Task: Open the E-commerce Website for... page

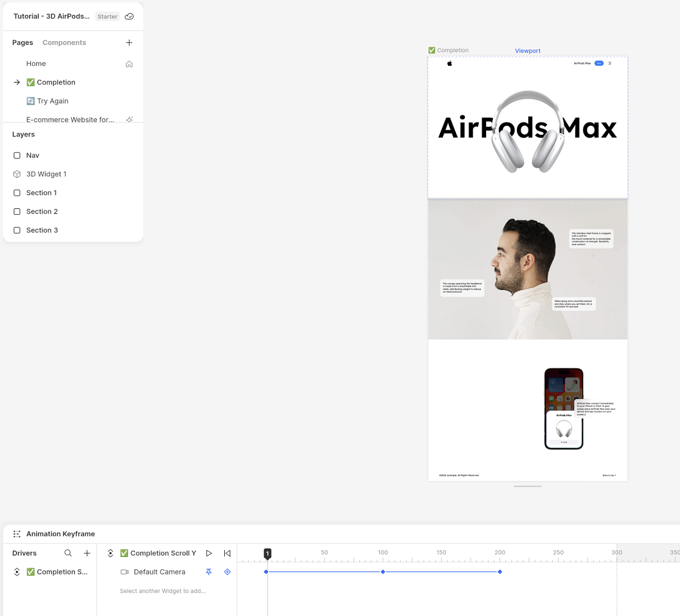Action: click(70, 120)
